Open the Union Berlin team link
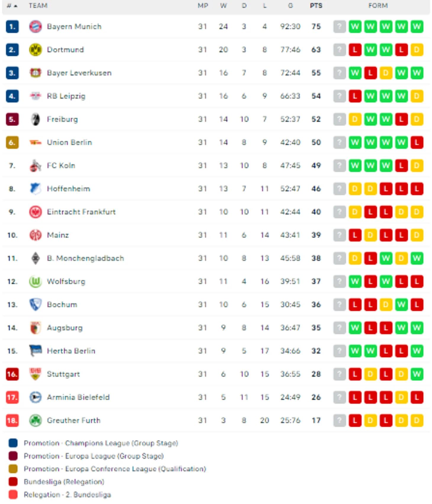 (x=70, y=142)
